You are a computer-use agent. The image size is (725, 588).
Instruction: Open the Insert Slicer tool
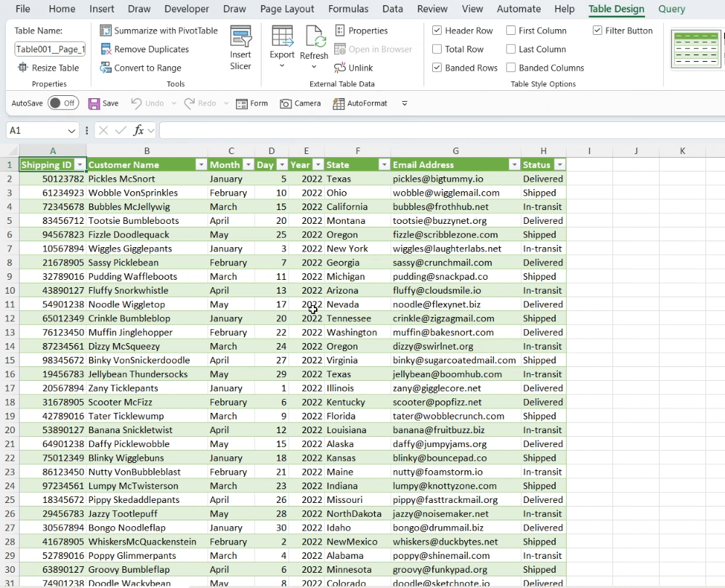[x=240, y=48]
